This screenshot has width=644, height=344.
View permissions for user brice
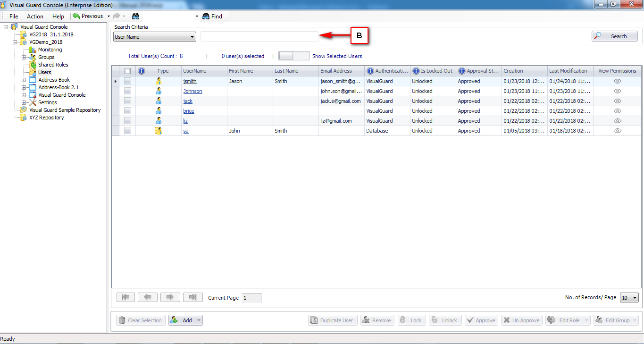coord(617,111)
